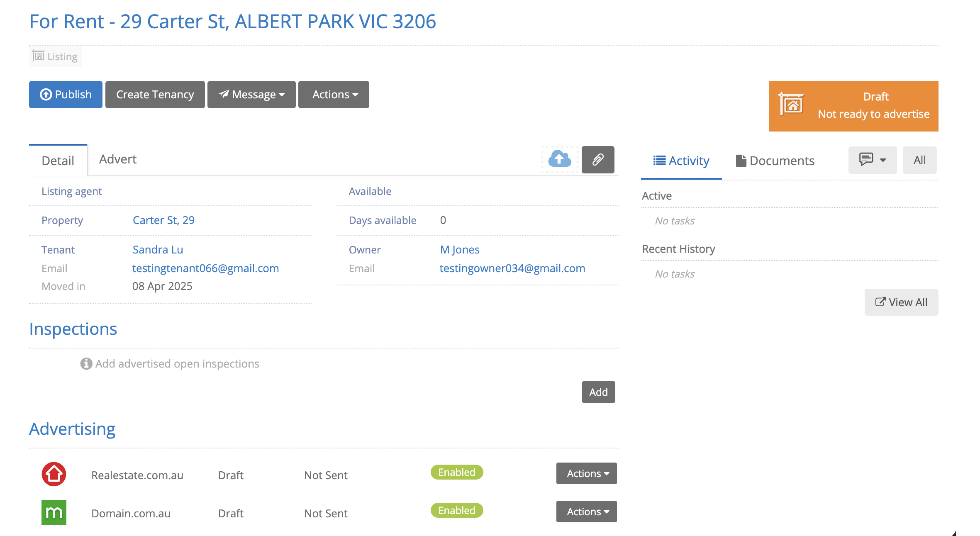Open the Documents tab

(775, 161)
